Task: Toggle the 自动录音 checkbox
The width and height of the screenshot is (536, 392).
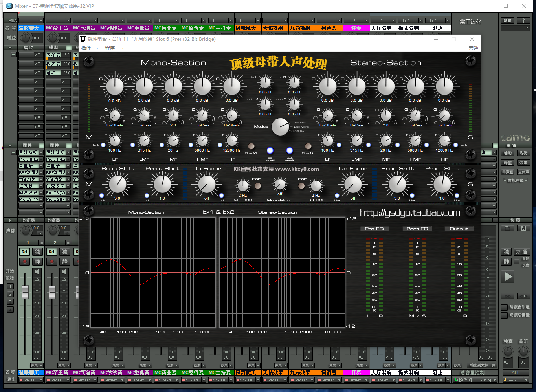Action: click(517, 262)
